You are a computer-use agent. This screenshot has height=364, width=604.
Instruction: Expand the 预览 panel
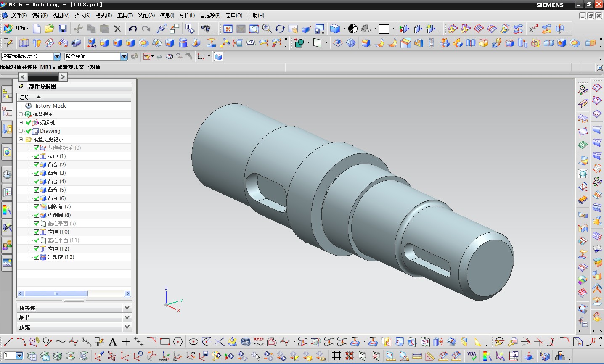click(x=127, y=327)
